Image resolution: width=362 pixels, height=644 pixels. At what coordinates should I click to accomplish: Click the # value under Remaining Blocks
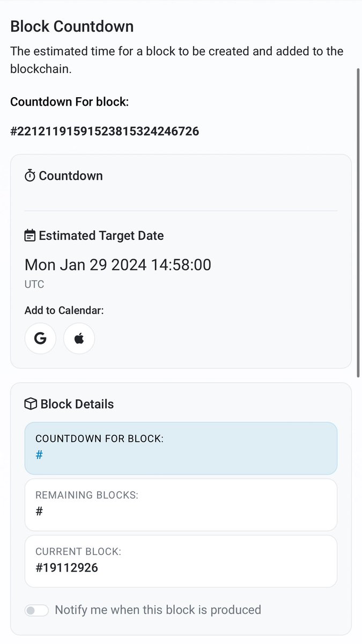pyautogui.click(x=39, y=511)
